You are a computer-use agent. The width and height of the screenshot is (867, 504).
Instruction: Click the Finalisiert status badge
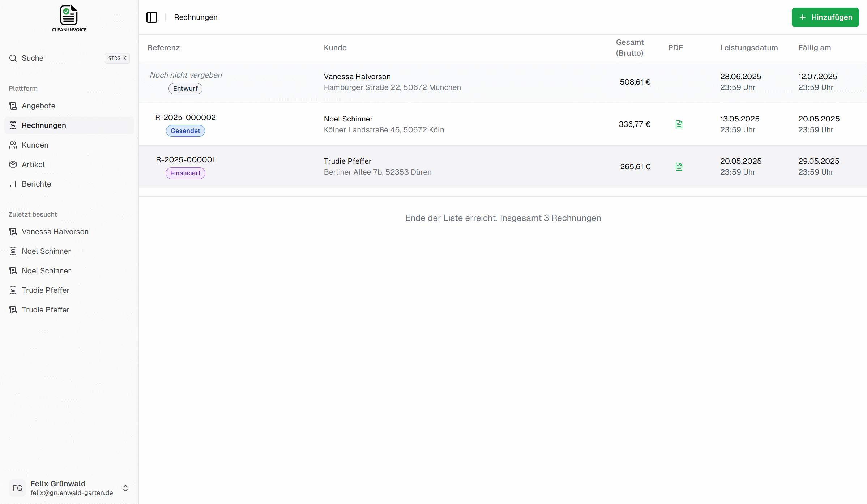[x=185, y=173]
